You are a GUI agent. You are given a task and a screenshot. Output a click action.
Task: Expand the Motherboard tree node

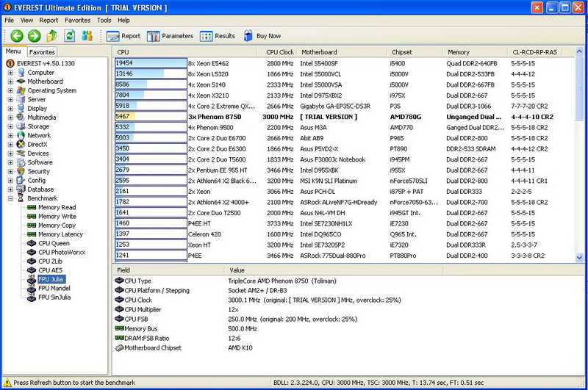10,82
